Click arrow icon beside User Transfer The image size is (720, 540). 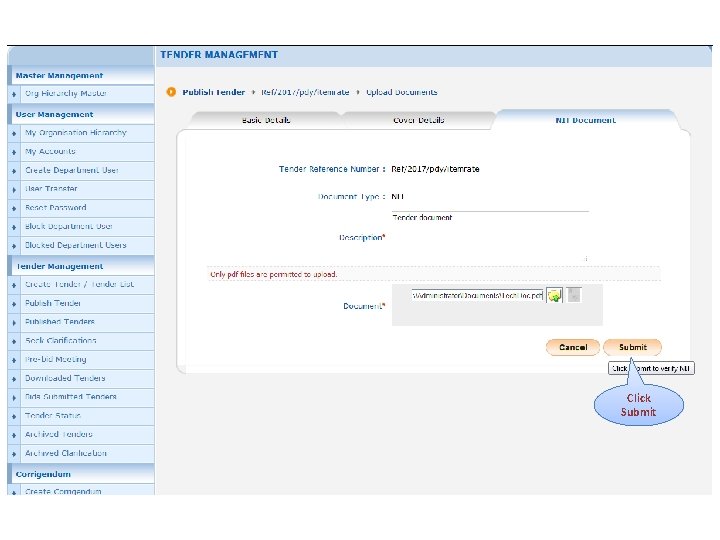14,190
